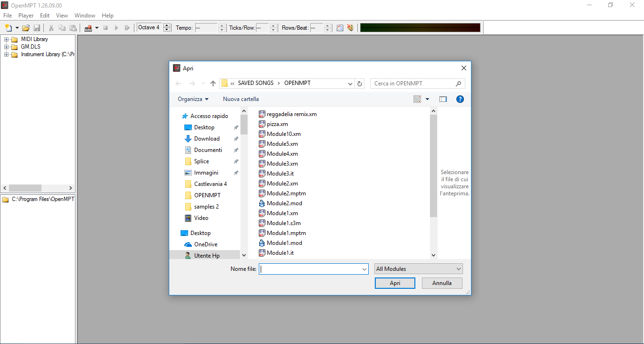Open the Organizza dropdown
644x344 pixels.
[193, 99]
